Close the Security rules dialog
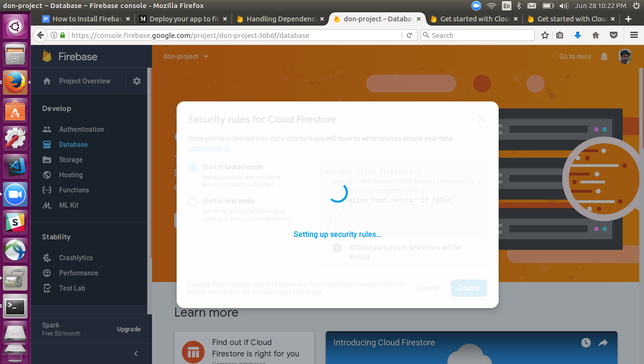Viewport: 644px width, 364px height. (x=482, y=118)
